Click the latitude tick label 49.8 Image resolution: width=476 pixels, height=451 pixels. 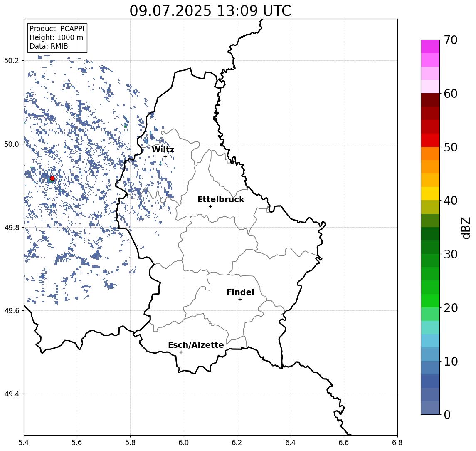(12, 227)
